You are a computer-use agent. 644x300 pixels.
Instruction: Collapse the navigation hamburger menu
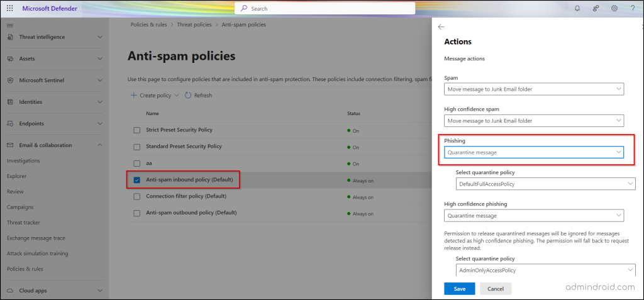[x=10, y=26]
